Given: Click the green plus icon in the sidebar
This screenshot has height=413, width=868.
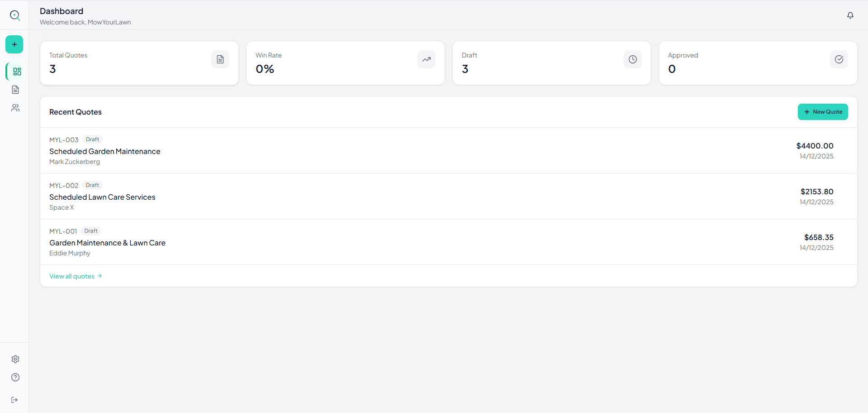Looking at the screenshot, I should click(14, 44).
